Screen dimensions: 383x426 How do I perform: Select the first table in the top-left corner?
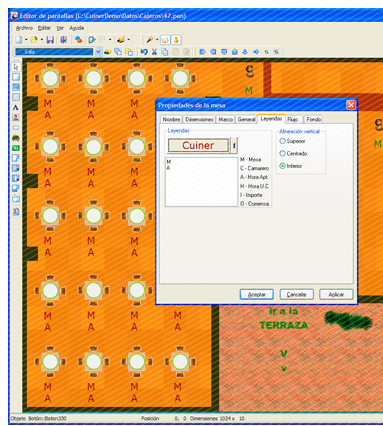(x=50, y=79)
